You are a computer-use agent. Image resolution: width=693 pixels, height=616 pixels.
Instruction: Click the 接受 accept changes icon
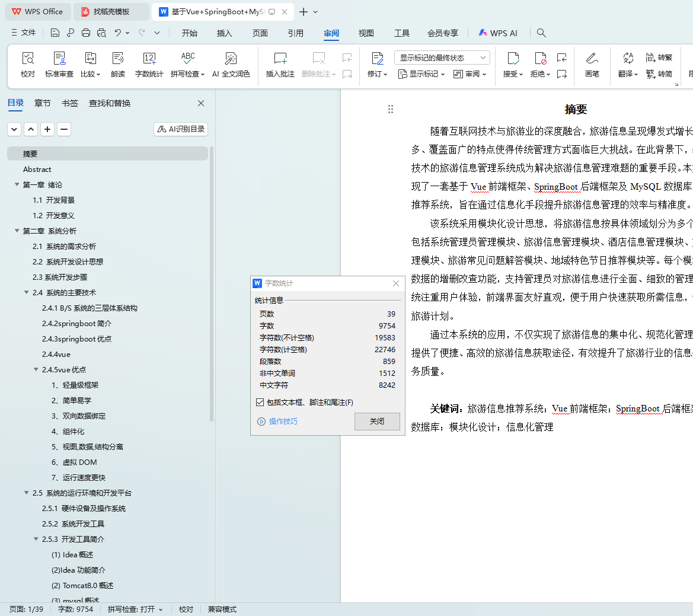(x=513, y=58)
